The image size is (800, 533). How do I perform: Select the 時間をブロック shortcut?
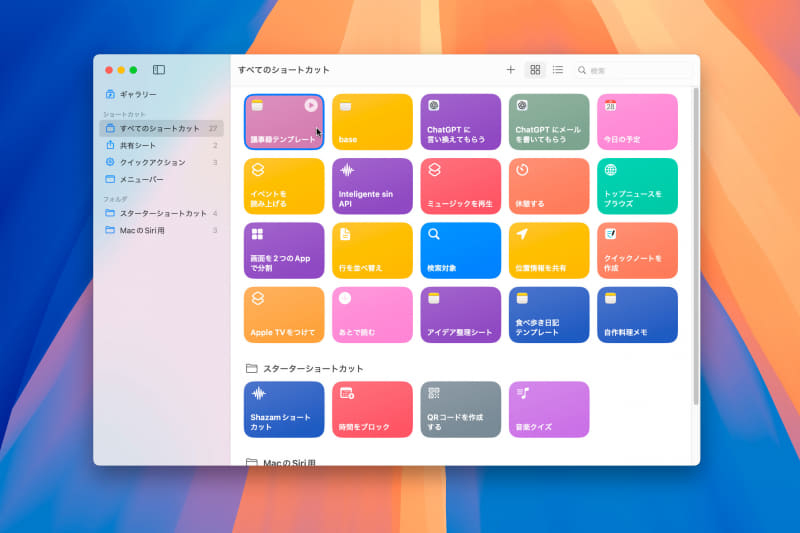[x=372, y=410]
